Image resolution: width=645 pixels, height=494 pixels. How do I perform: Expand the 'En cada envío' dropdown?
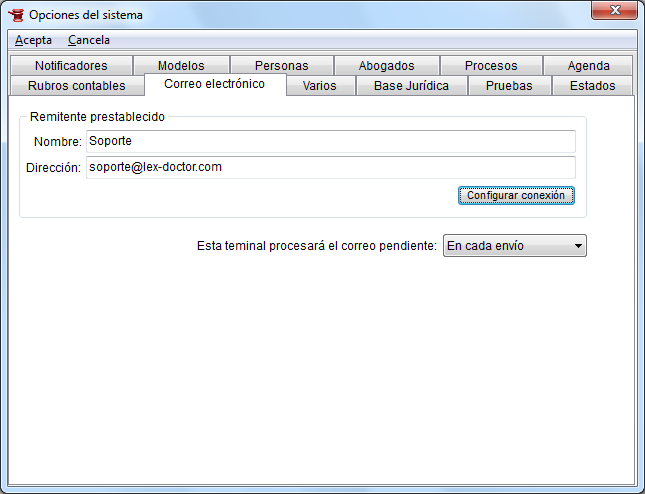[514, 246]
